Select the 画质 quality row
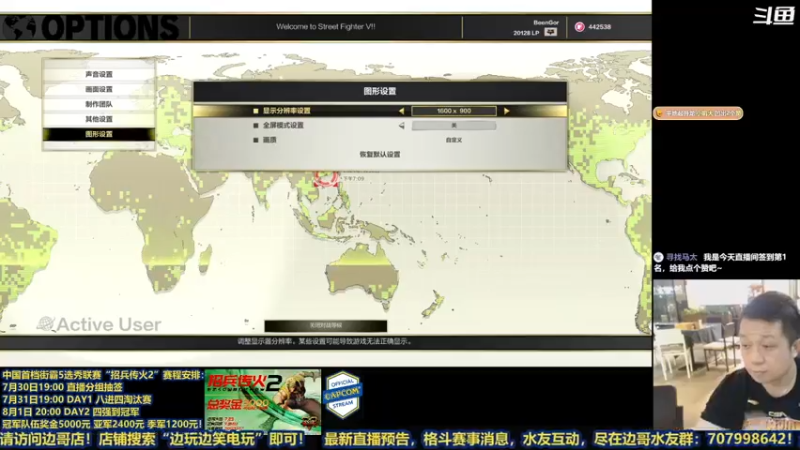Screen dimensions: 800x450 tap(380, 140)
